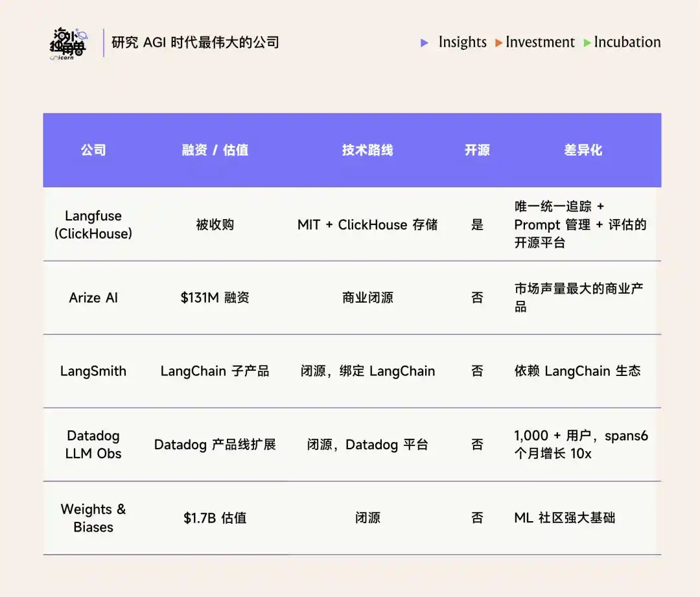Click the purple triangle before Insights
Screen dimensions: 700x597
(x=425, y=43)
